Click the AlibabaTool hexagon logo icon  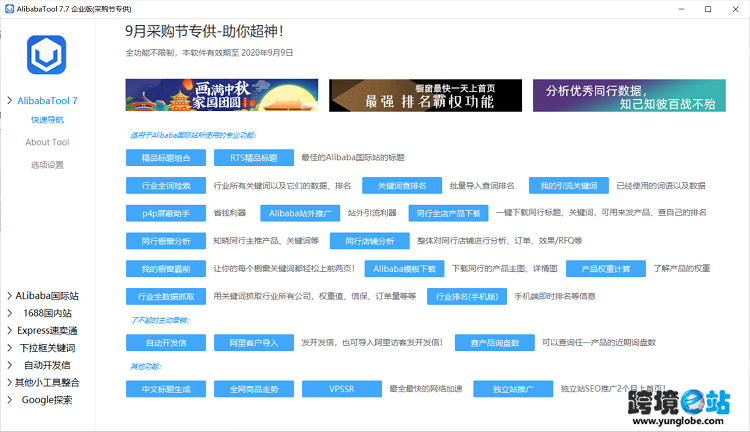click(46, 55)
